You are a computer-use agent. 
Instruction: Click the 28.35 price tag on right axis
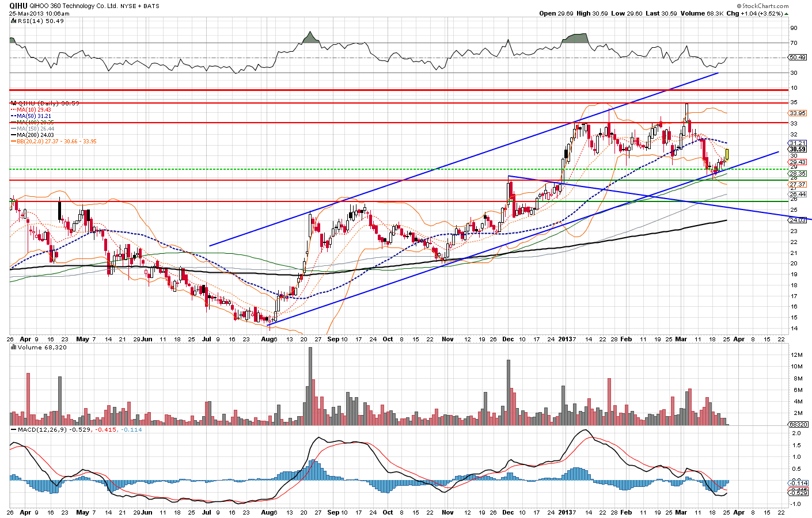[x=798, y=173]
